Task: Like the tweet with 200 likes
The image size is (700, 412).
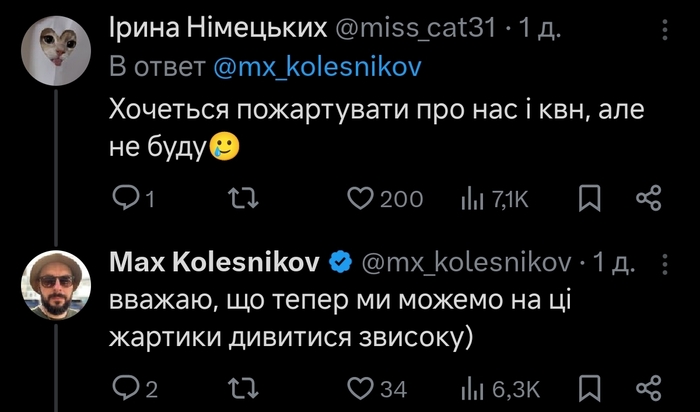Action: pos(360,199)
